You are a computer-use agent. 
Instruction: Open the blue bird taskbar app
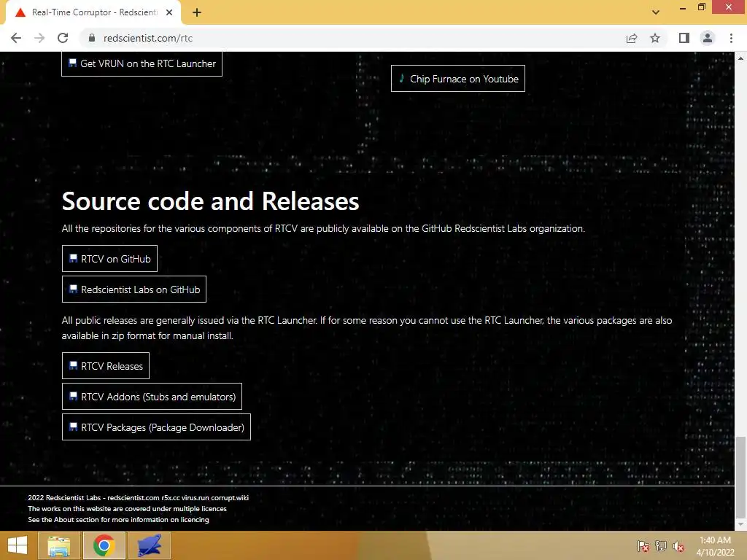pos(150,545)
